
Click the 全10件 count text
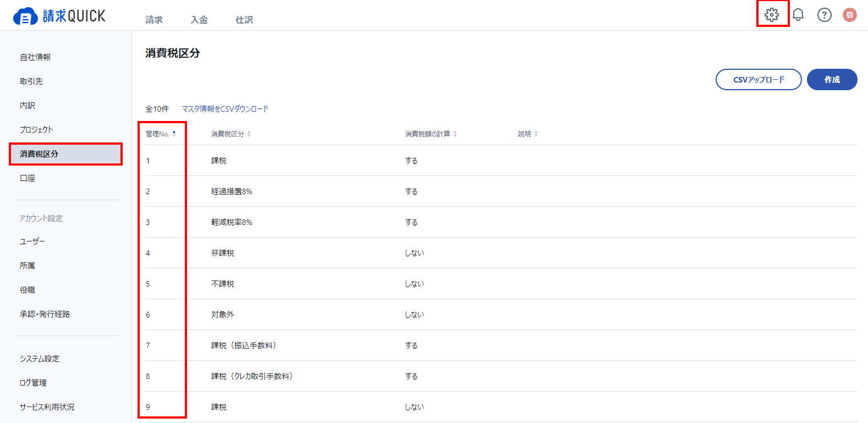click(157, 109)
